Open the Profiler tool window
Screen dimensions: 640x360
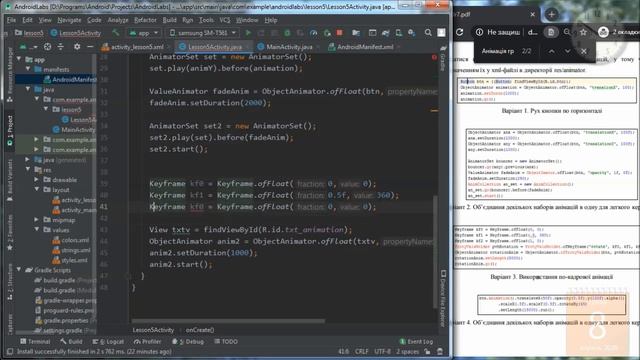tap(147, 342)
